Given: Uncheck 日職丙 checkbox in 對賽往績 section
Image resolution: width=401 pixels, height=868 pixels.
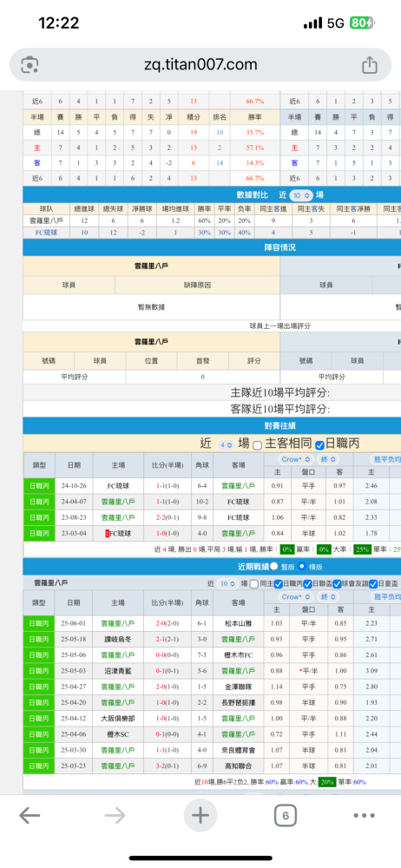Looking at the screenshot, I should pos(319,445).
